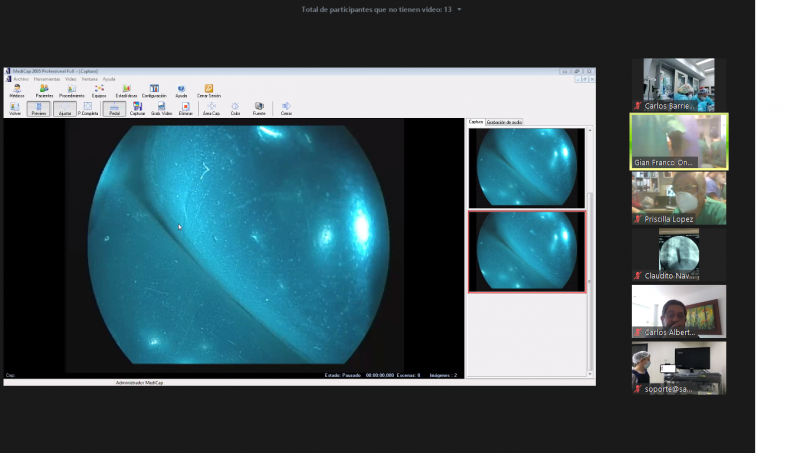This screenshot has width=800, height=453.
Task: Open the Archivo menu
Action: click(21, 79)
